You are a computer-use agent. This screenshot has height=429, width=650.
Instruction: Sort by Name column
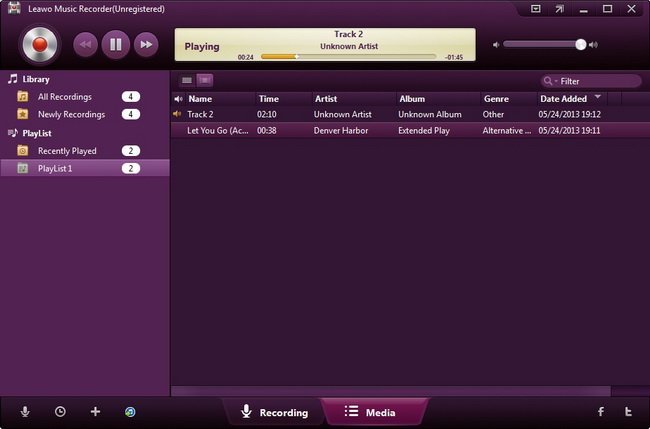pyautogui.click(x=219, y=99)
